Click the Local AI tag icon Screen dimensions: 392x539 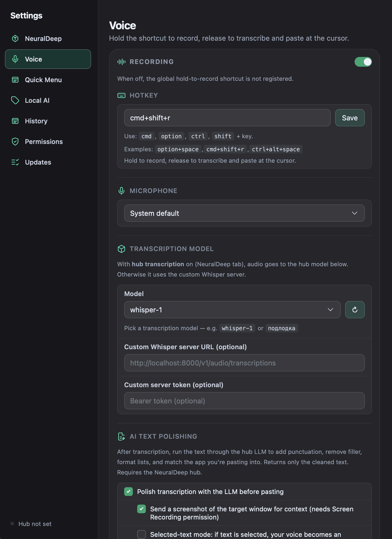tap(15, 100)
